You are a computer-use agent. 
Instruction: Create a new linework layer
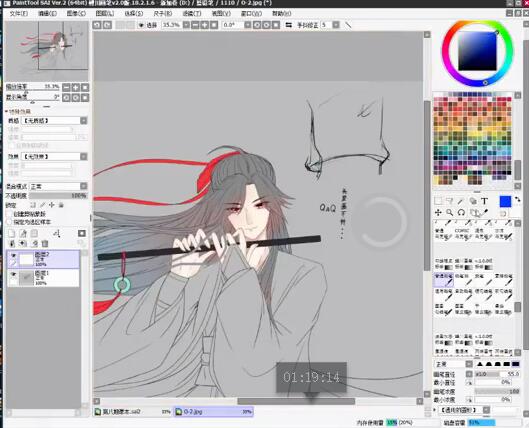(x=23, y=233)
